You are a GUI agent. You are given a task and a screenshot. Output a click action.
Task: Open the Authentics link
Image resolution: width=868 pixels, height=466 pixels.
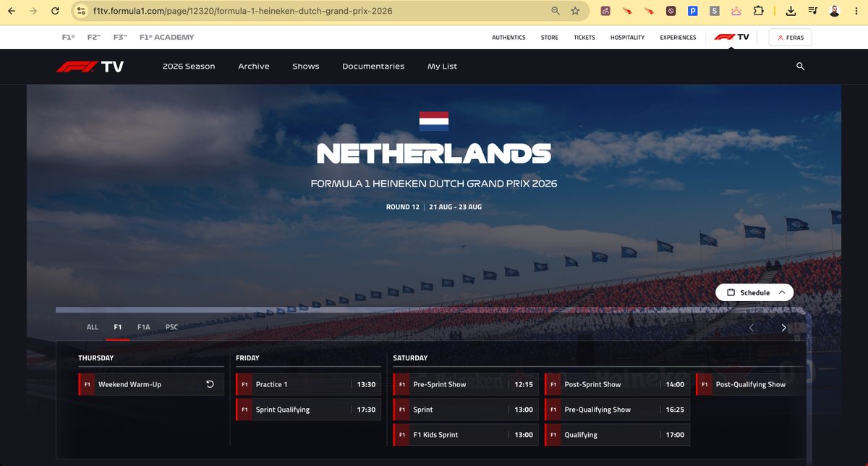tap(509, 38)
